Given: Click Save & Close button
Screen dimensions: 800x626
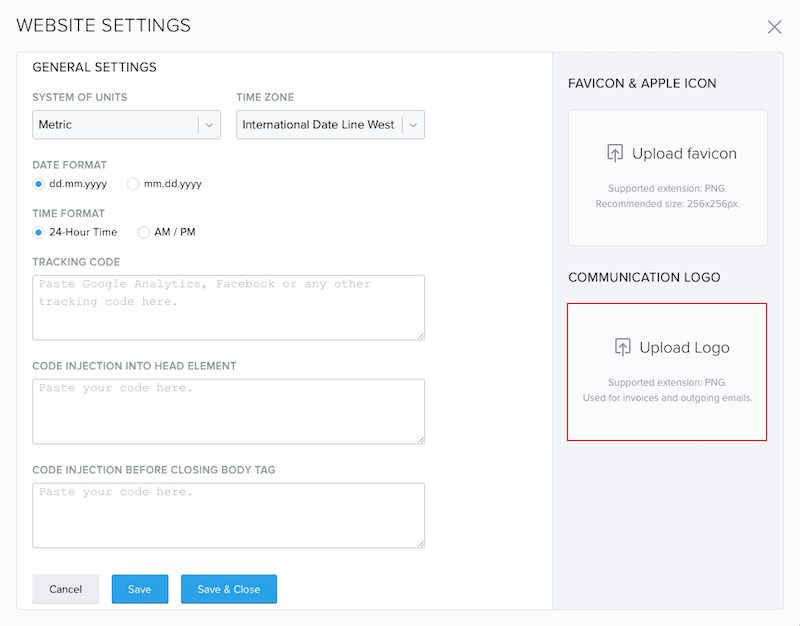Looking at the screenshot, I should coord(229,589).
